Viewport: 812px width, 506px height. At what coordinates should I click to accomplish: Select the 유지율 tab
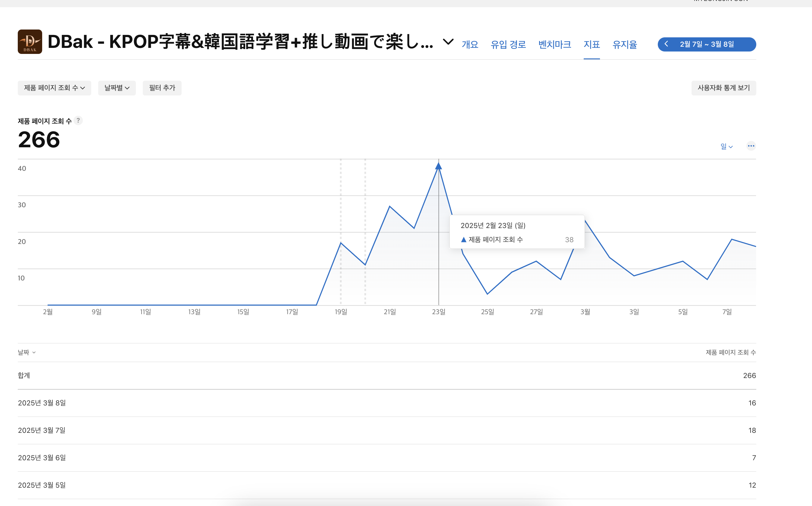[x=624, y=45]
